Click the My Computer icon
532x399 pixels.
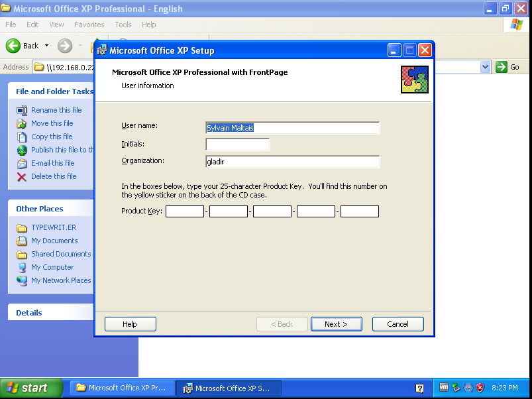(x=22, y=267)
